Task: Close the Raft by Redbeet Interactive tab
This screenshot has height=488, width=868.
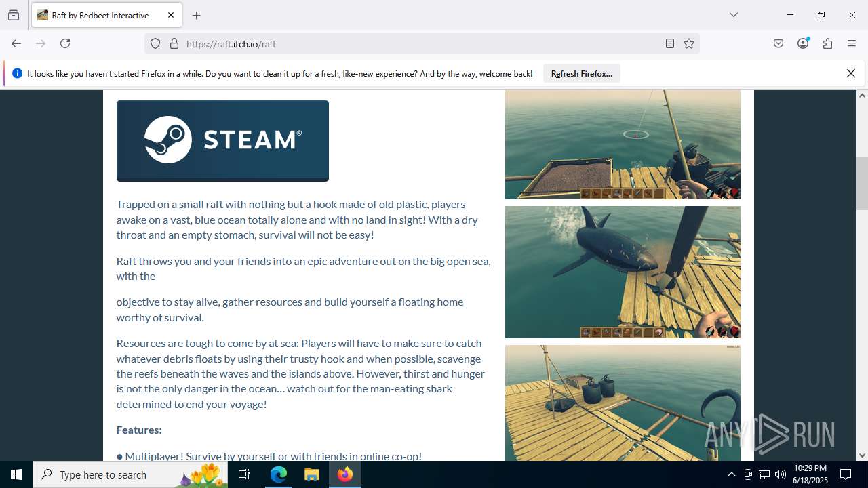Action: point(171,15)
